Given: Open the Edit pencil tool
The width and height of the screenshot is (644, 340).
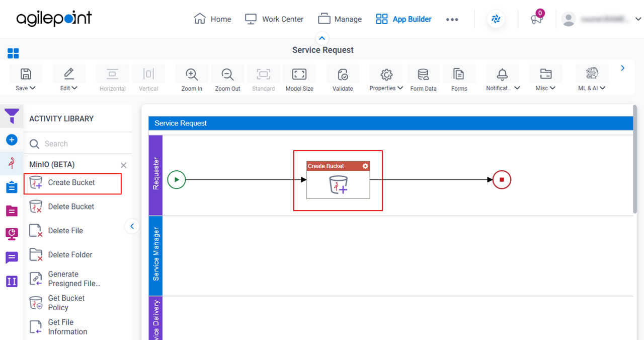Looking at the screenshot, I should [x=69, y=74].
